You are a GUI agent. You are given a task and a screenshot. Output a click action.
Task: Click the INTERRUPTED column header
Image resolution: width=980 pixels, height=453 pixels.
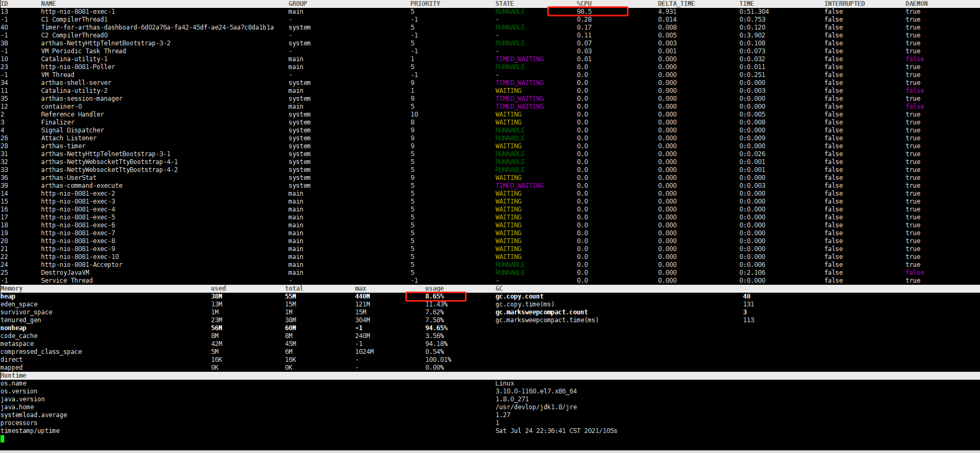coord(845,4)
